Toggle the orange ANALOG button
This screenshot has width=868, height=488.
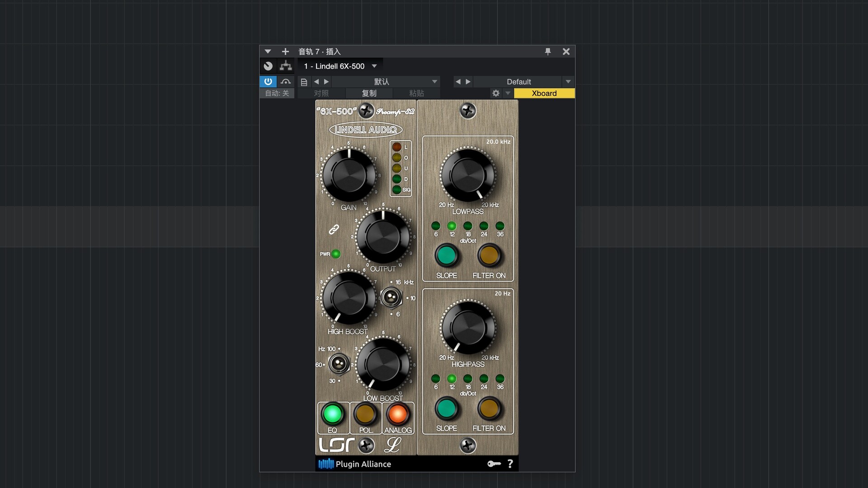click(398, 414)
